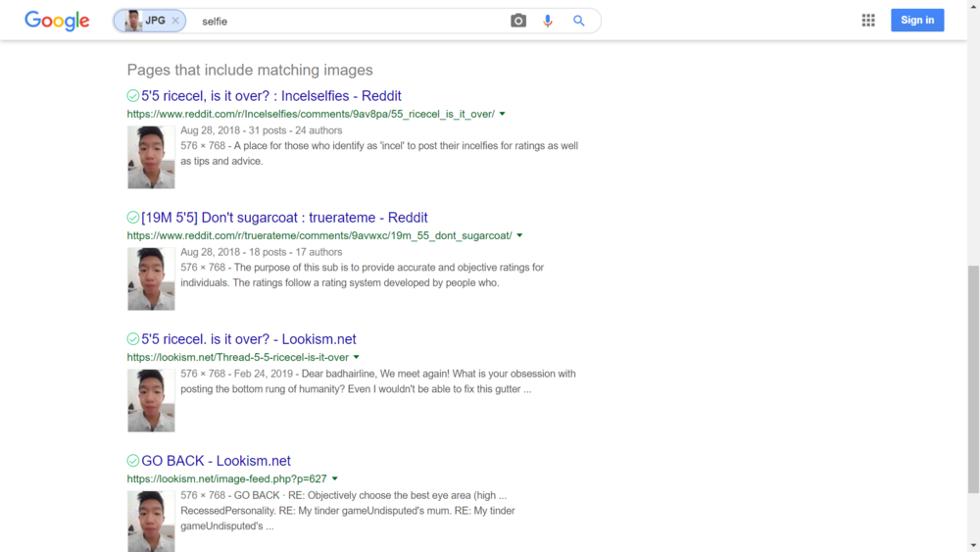The width and height of the screenshot is (980, 552).
Task: Click the camera search-by-image icon
Action: tap(518, 21)
